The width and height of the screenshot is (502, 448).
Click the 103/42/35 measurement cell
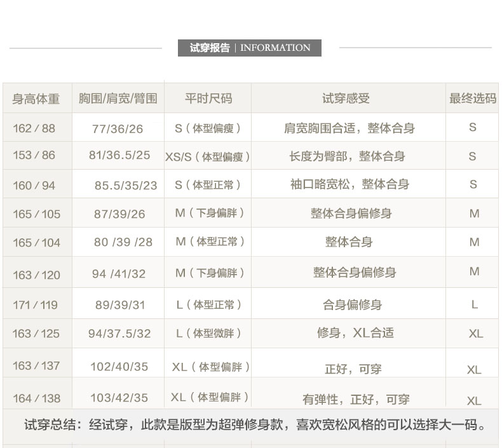tap(119, 398)
